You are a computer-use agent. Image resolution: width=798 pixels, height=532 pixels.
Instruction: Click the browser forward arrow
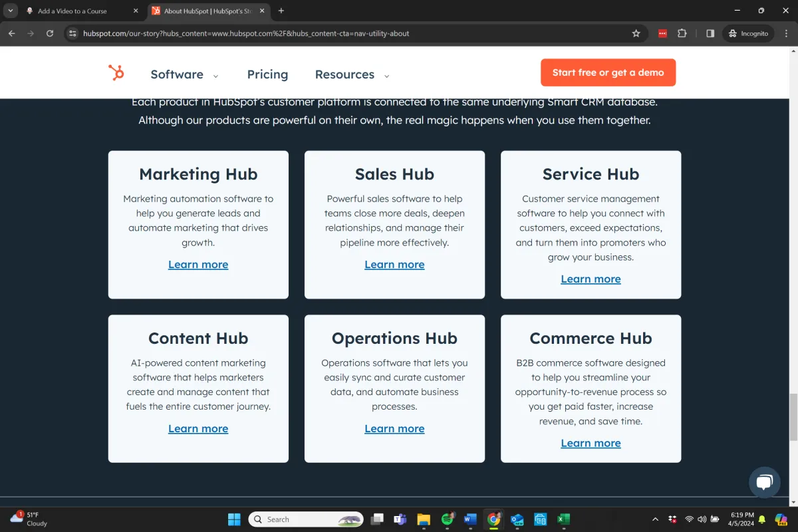pos(31,33)
